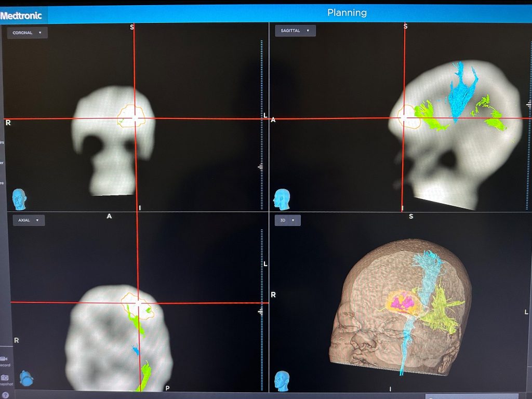Take a Snapshot with the camera icon
Screen dimensions: 532x399
click(x=5, y=378)
